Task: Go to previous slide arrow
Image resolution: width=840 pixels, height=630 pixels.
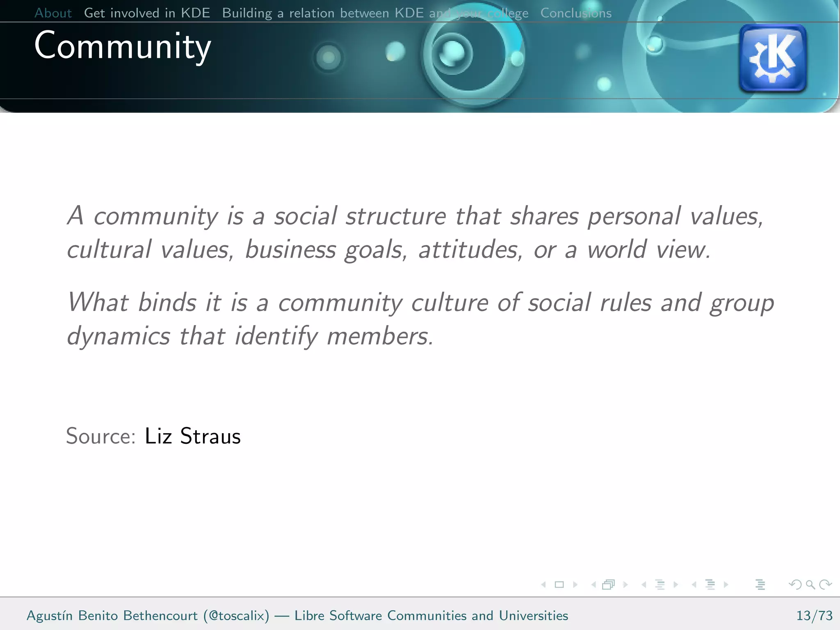Action: click(x=543, y=584)
